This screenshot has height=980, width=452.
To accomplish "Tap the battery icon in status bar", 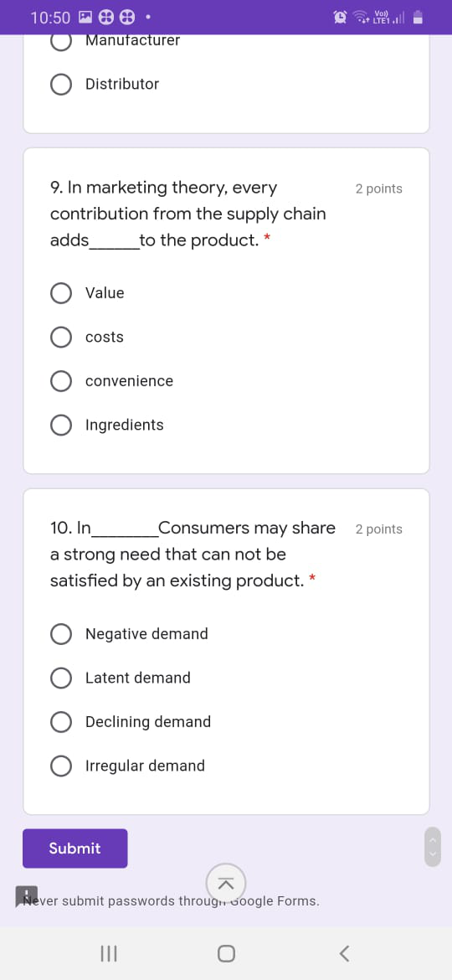I will click(419, 18).
